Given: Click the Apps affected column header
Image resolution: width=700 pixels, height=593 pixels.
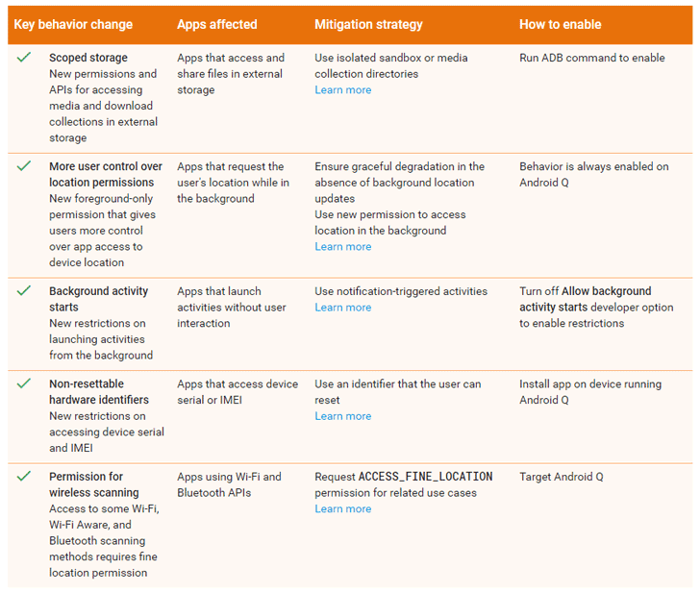Looking at the screenshot, I should [216, 24].
